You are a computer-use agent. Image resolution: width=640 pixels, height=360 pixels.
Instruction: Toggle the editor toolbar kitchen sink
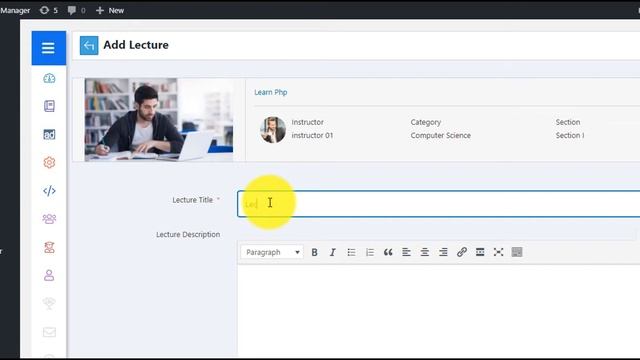[517, 252]
